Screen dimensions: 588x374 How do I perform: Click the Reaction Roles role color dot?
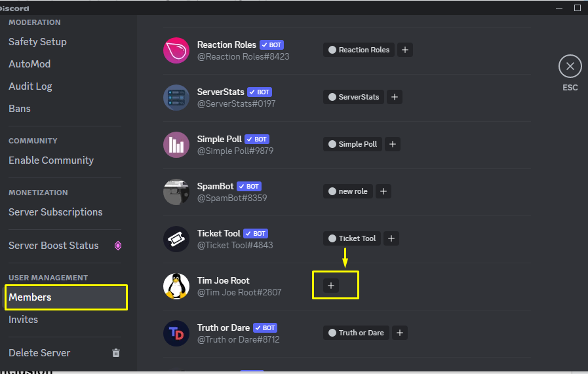[x=332, y=50]
